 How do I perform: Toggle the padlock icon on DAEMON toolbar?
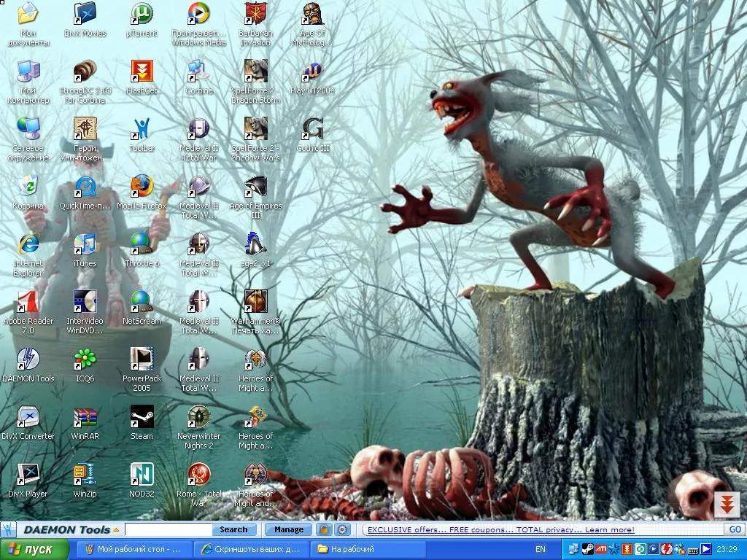(324, 529)
